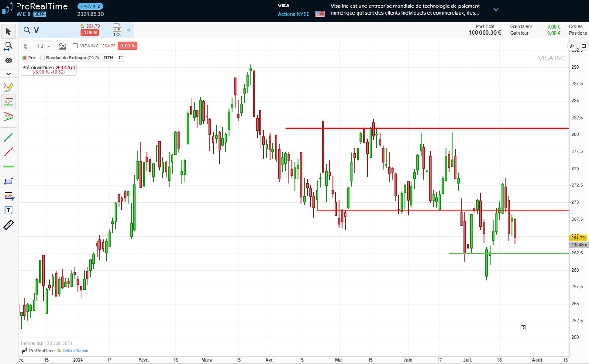Click the Gain jour 0,00 € value
This screenshot has height=364, width=589.
[554, 33]
